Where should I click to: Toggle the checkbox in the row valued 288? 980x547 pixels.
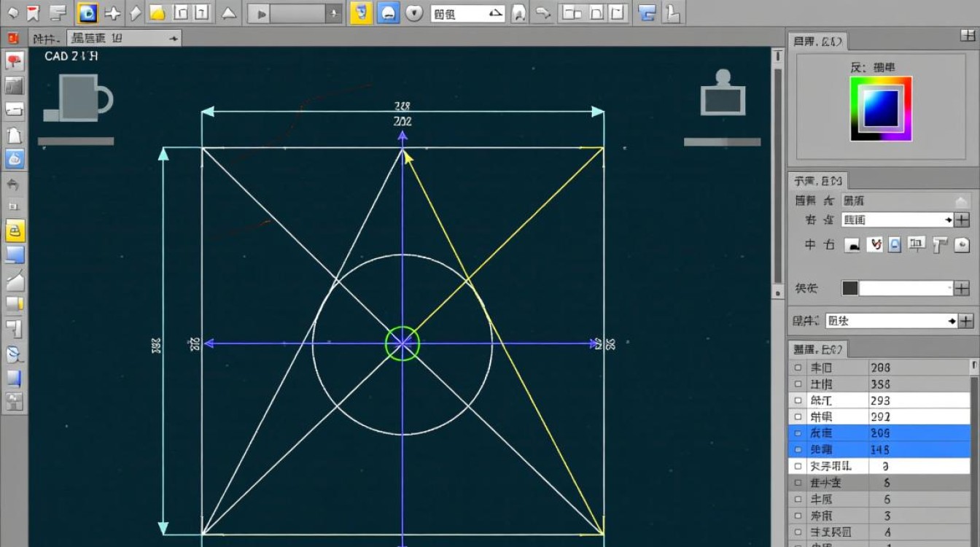798,368
